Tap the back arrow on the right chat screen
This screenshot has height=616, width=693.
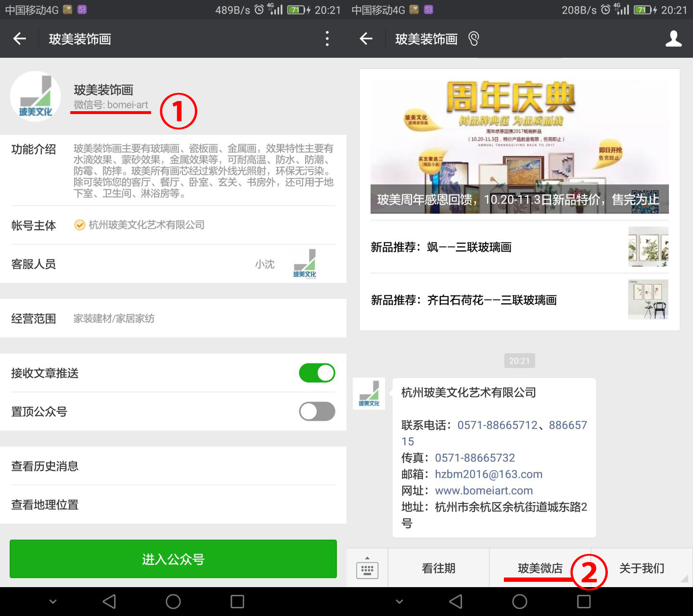[x=366, y=38]
